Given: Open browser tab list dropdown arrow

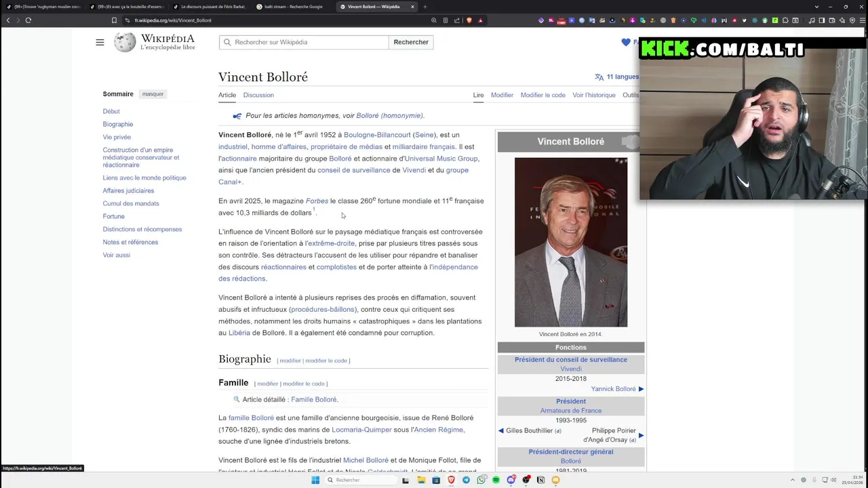Looking at the screenshot, I should (816, 7).
